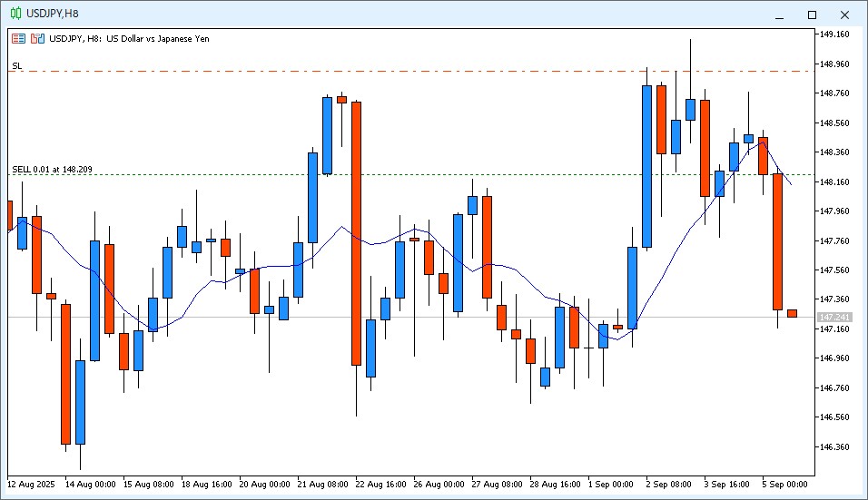Click the 2 Sep 08:00 time label
The image size is (868, 500).
pyautogui.click(x=669, y=485)
